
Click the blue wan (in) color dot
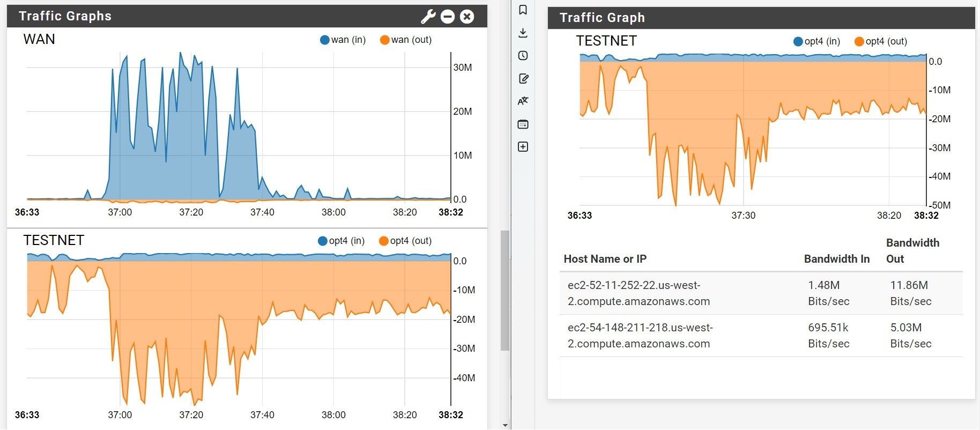(324, 40)
